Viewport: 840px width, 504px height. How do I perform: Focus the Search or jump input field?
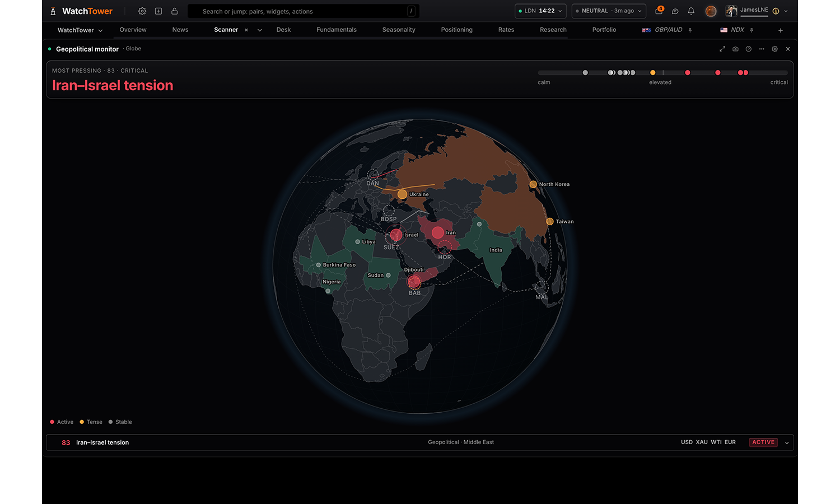pyautogui.click(x=304, y=11)
